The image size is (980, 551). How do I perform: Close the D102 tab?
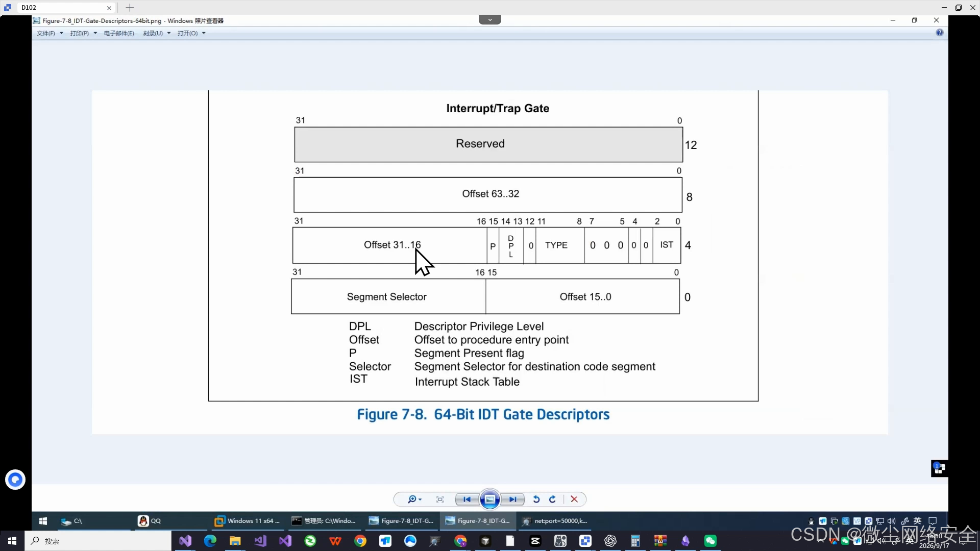109,8
